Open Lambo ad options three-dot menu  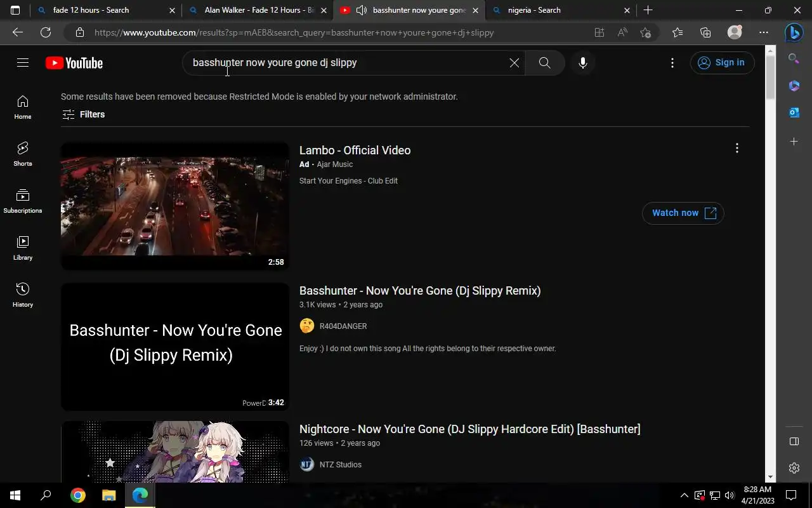(737, 148)
